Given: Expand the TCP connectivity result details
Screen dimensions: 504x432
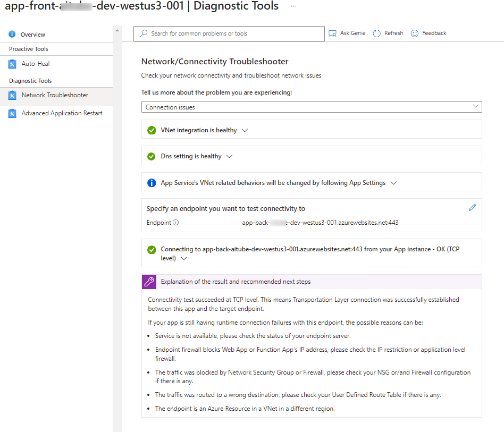Looking at the screenshot, I should [184, 258].
